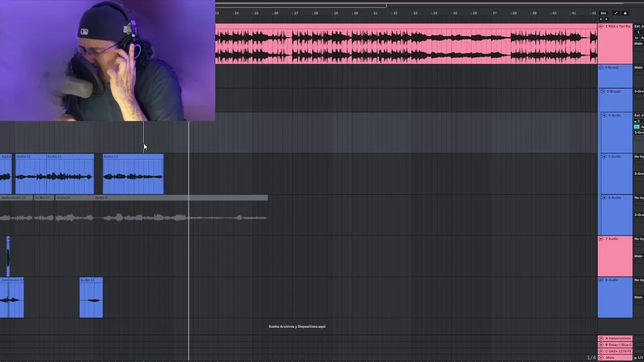Open Ext. In input dropdown on 4 Audio
Viewport: 644px width, 362px height.
point(639,116)
